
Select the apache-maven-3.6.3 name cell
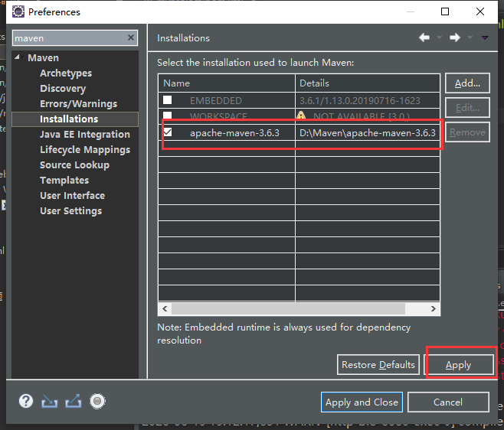[x=234, y=133]
